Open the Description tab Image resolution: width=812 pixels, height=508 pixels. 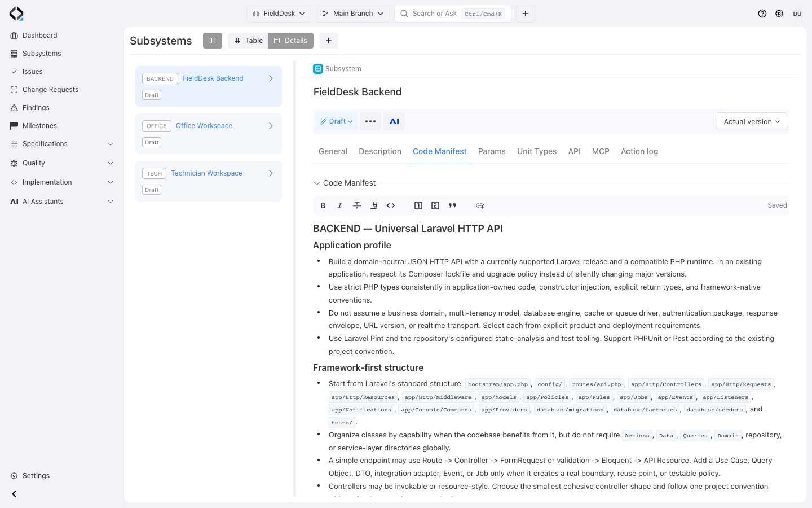click(380, 151)
